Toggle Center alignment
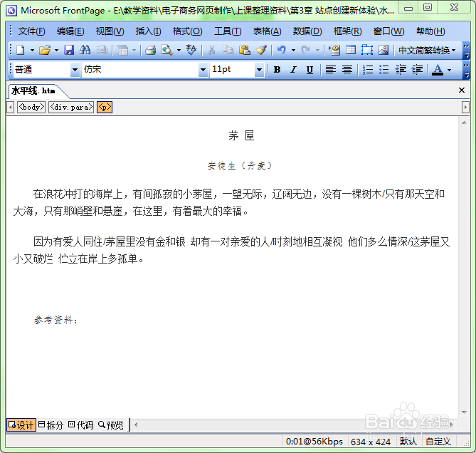The width and height of the screenshot is (476, 453). coord(347,70)
